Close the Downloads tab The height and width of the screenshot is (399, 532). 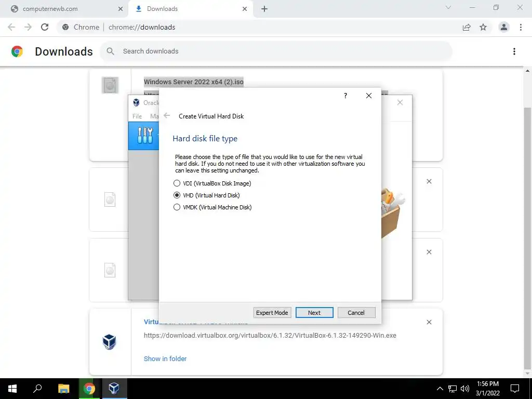pyautogui.click(x=245, y=9)
